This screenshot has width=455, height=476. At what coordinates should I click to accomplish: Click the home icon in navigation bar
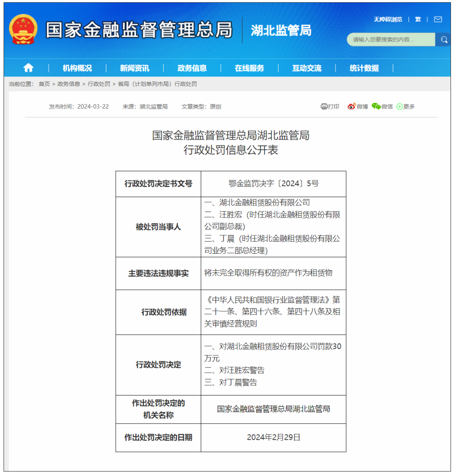coord(28,68)
